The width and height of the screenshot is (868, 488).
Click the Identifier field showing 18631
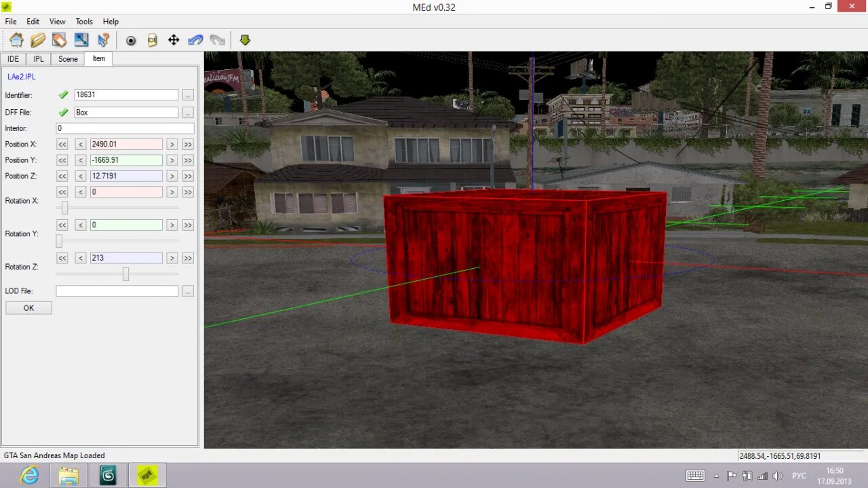coord(126,95)
